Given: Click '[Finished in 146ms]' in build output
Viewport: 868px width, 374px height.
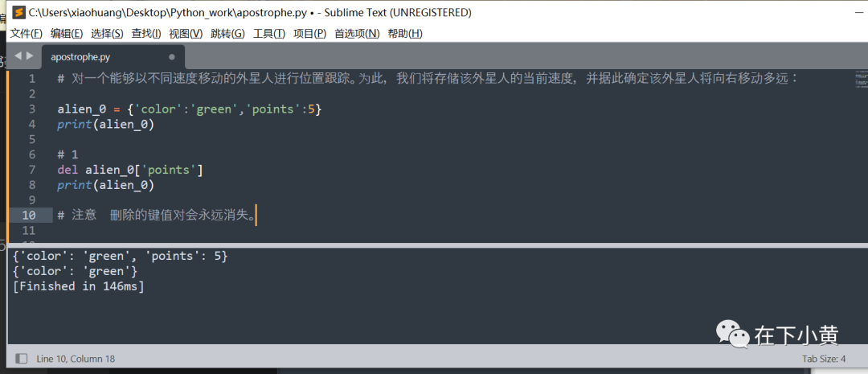Looking at the screenshot, I should (78, 286).
